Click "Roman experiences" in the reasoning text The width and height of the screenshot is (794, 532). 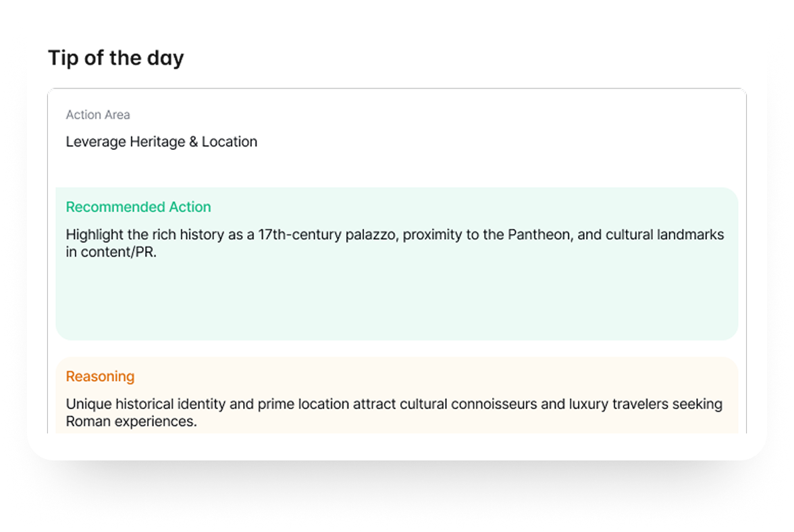click(x=130, y=422)
